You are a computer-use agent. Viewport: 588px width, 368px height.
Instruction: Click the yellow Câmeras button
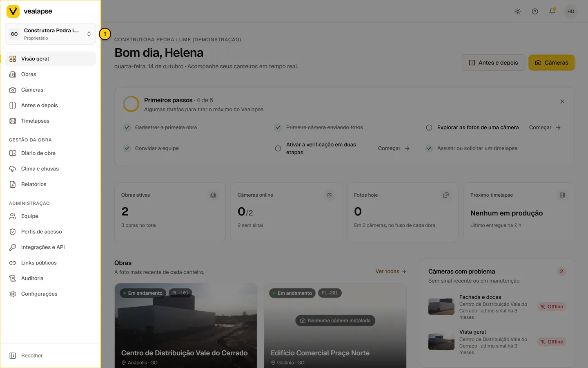point(551,63)
